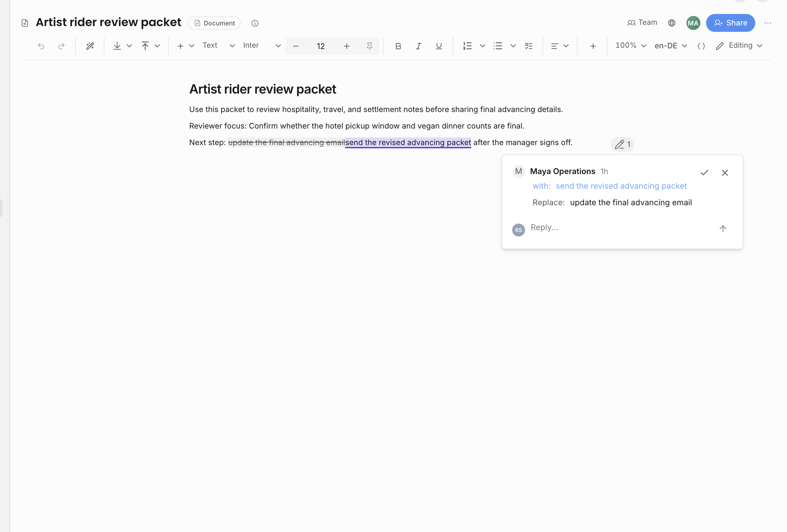The height and width of the screenshot is (532, 787).
Task: Click the document title in header
Action: click(x=108, y=22)
